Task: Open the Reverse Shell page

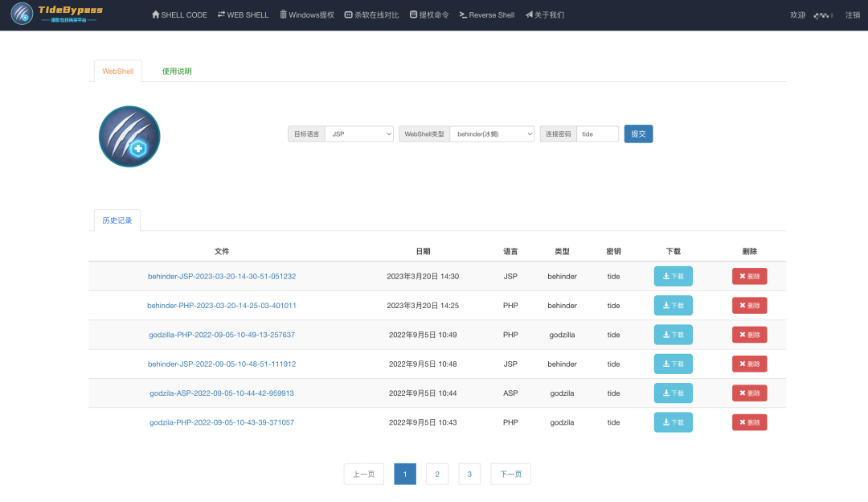Action: pyautogui.click(x=486, y=15)
